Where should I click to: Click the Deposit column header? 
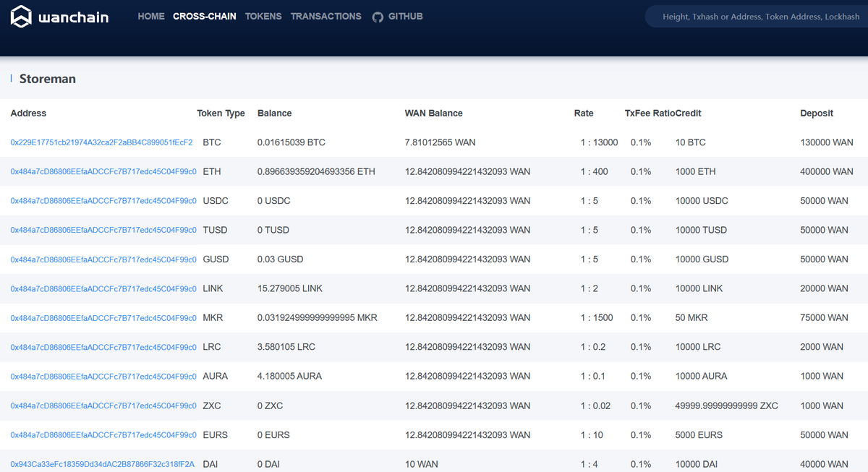pos(817,113)
